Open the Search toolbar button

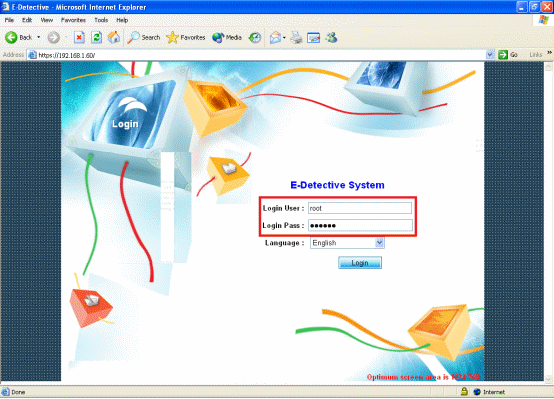144,37
